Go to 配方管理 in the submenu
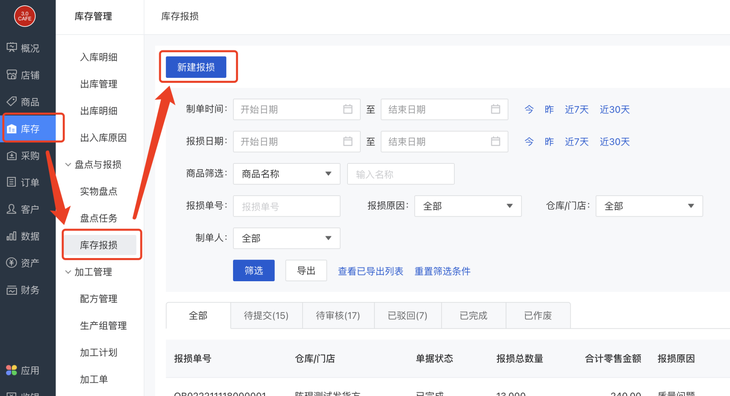 coord(99,299)
